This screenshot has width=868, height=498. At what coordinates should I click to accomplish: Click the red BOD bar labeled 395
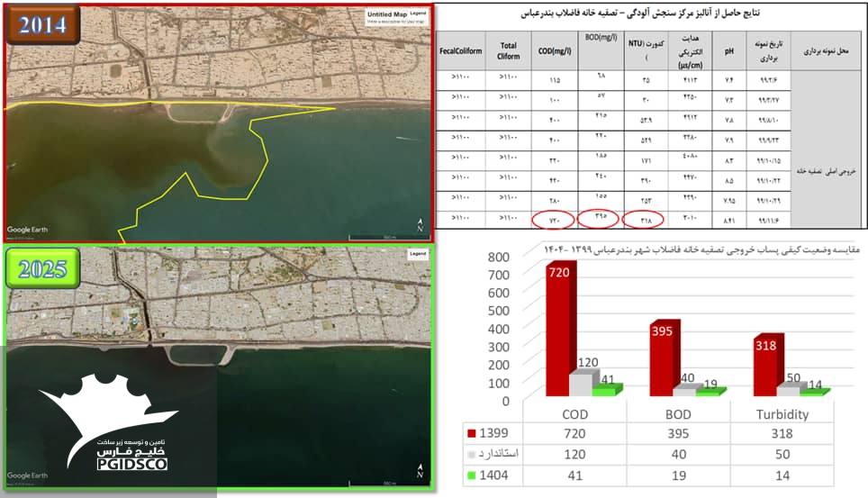[x=664, y=359]
